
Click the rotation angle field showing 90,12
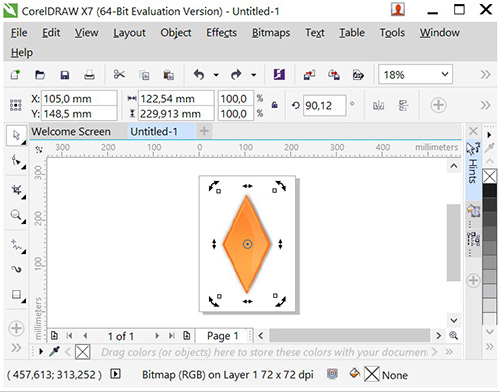[324, 106]
